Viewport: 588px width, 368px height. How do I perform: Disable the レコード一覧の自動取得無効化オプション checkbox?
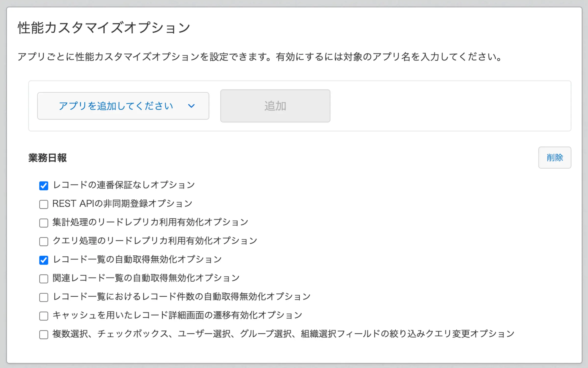coord(44,260)
